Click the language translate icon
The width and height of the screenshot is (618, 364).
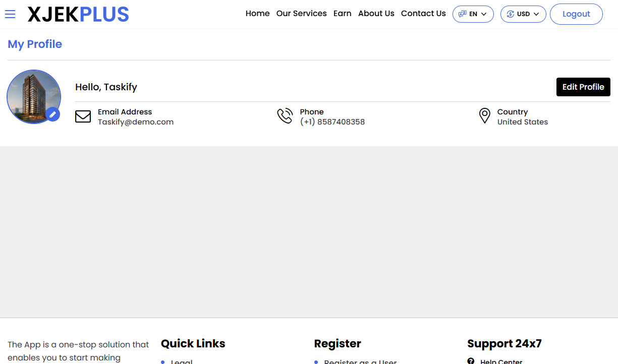[x=462, y=14]
